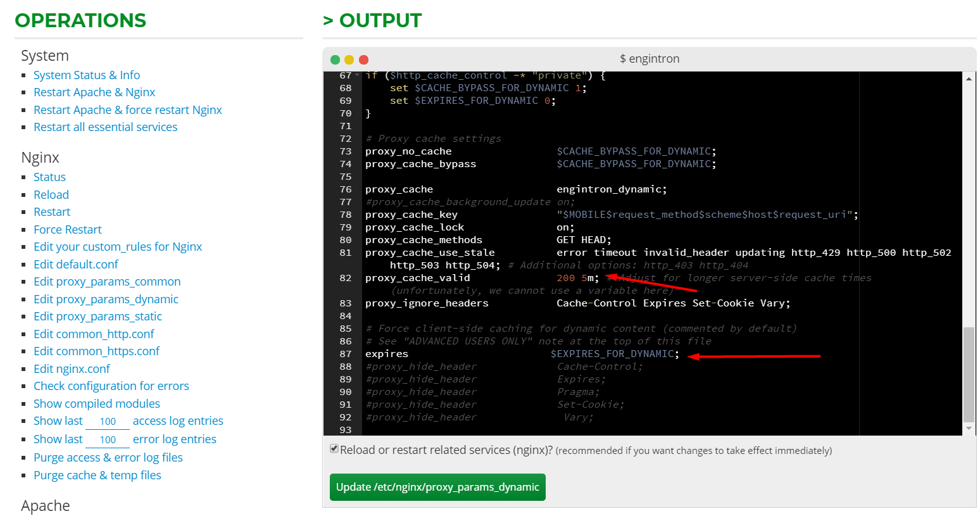Image resolution: width=980 pixels, height=516 pixels.
Task: Click Purge access & error log files
Action: [108, 458]
